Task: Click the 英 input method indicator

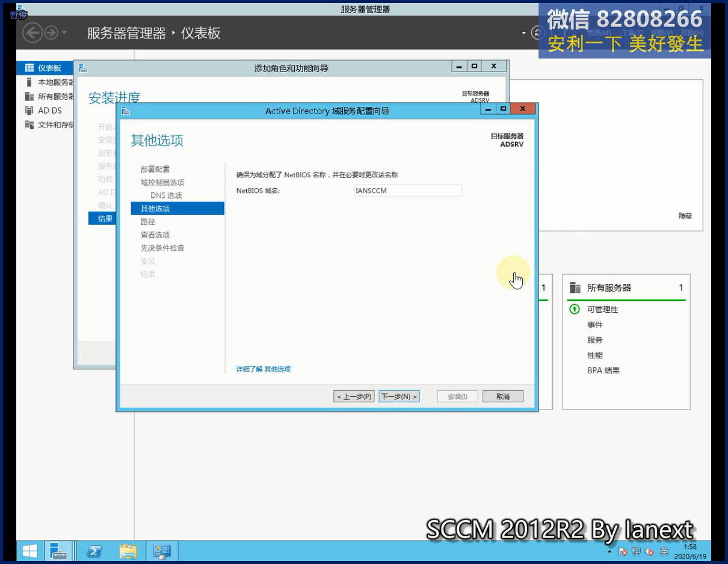Action: [664, 551]
